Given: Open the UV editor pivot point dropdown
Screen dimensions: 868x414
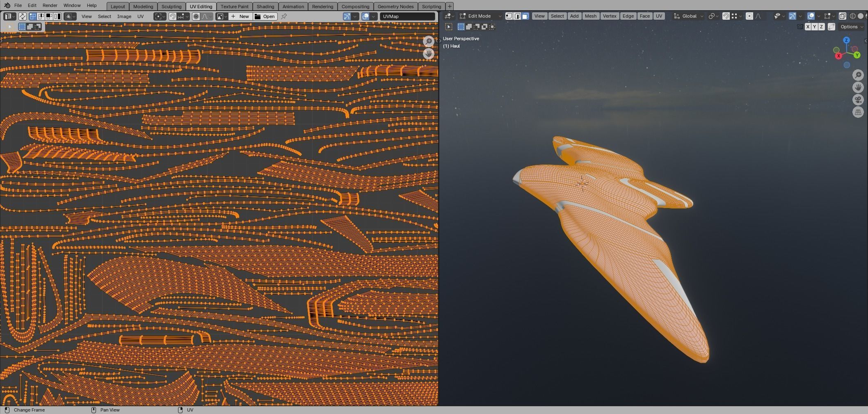Looking at the screenshot, I should pos(160,16).
